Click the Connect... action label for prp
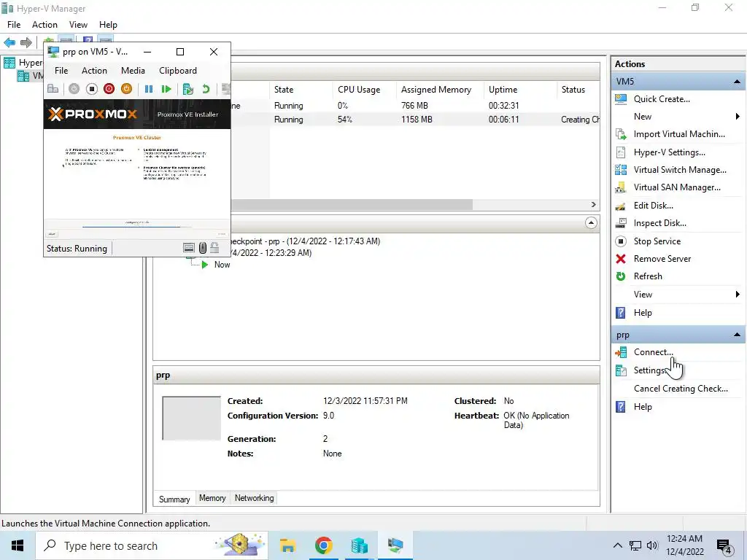The image size is (747, 560). (654, 352)
